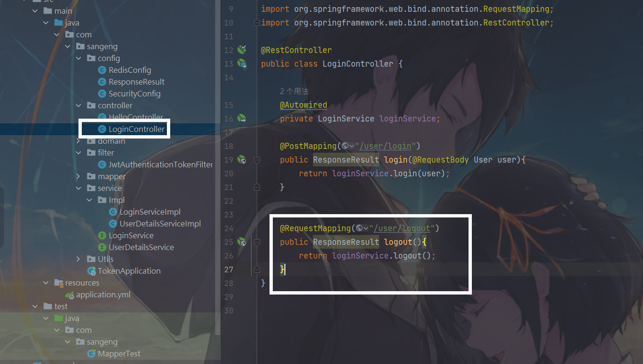Image resolution: width=643 pixels, height=364 pixels.
Task: Click line number 18 in the gutter
Action: (228, 146)
